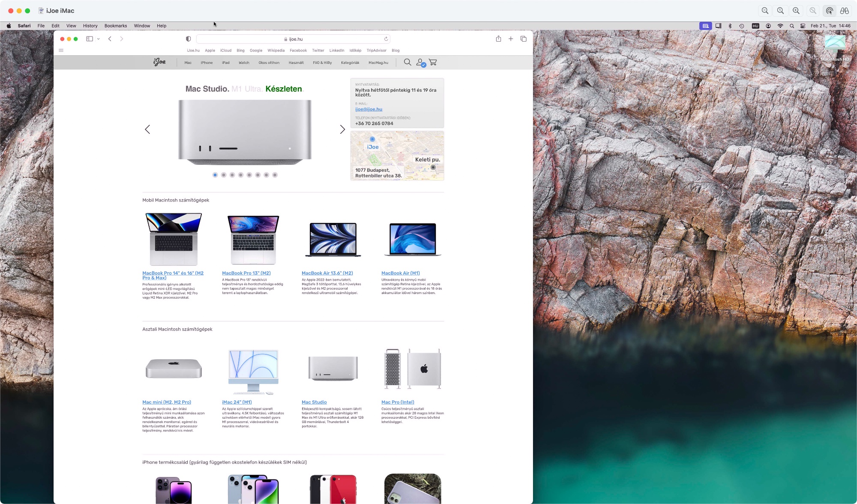Open the Használt site menu

pos(296,63)
